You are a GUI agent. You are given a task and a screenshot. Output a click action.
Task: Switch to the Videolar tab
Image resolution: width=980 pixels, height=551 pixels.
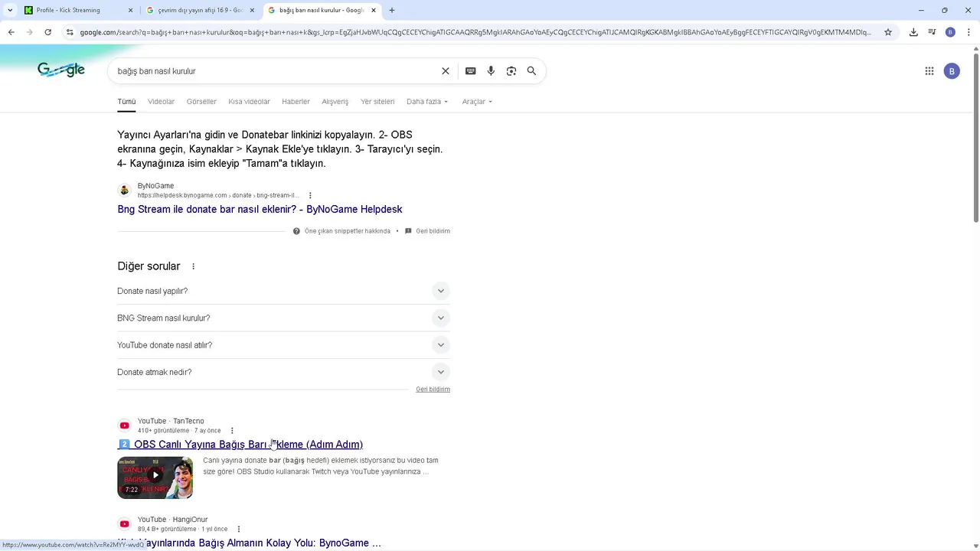pos(161,102)
